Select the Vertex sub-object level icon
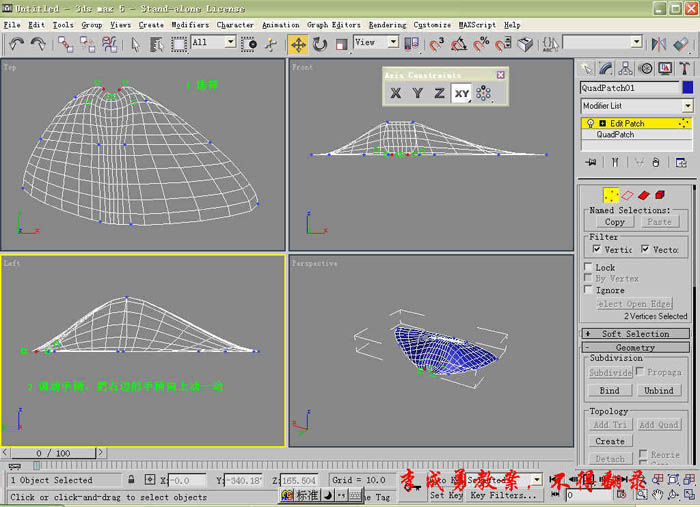Viewport: 700px width, 507px height. pos(611,195)
